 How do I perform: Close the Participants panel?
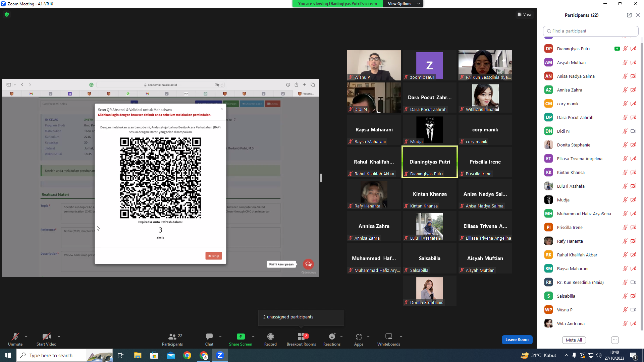coord(638,15)
